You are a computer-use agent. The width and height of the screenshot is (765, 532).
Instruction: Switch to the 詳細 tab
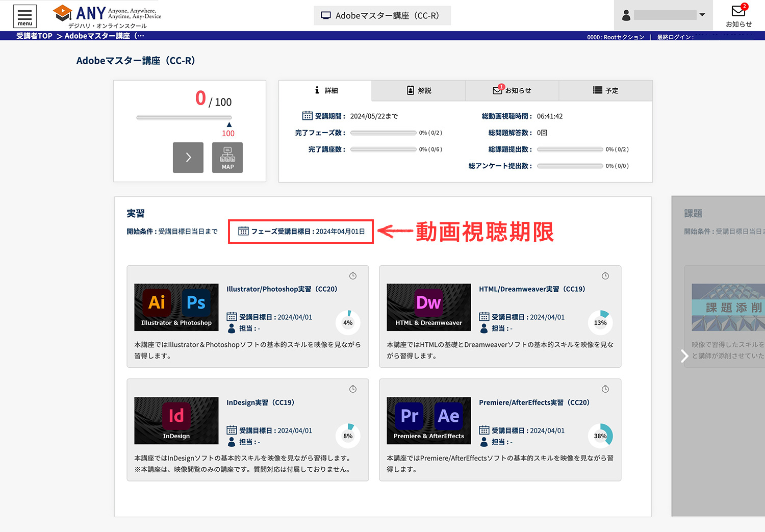(325, 90)
